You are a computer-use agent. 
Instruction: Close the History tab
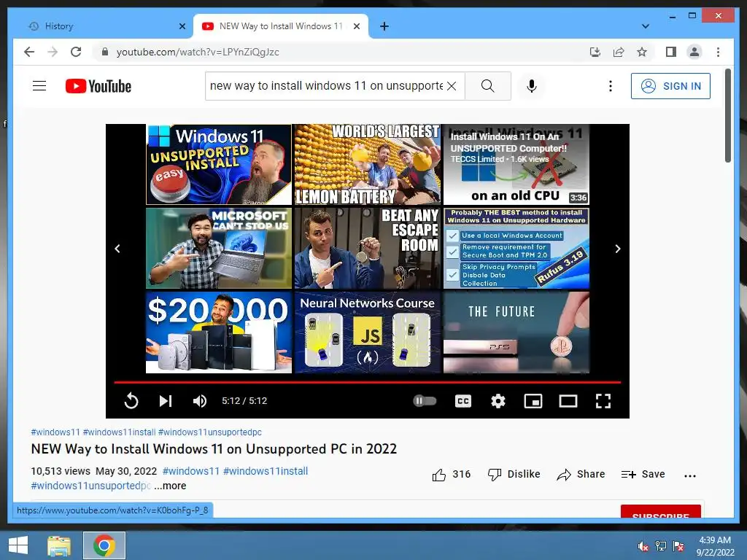click(182, 26)
